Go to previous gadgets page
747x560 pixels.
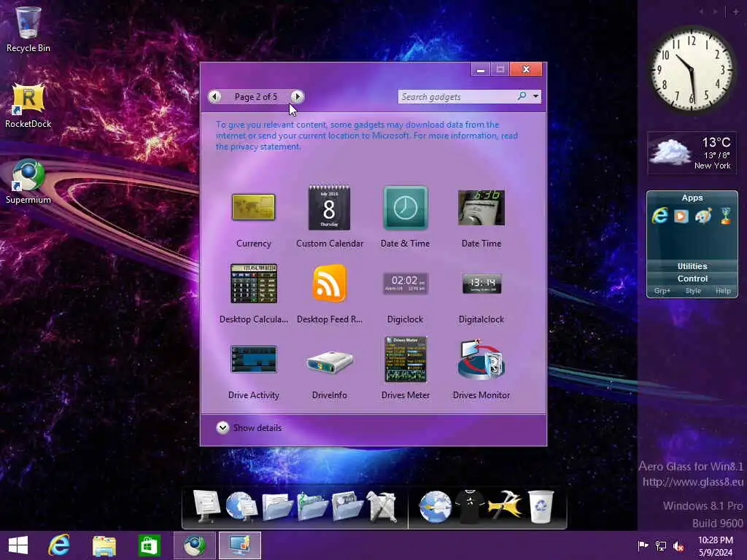215,97
